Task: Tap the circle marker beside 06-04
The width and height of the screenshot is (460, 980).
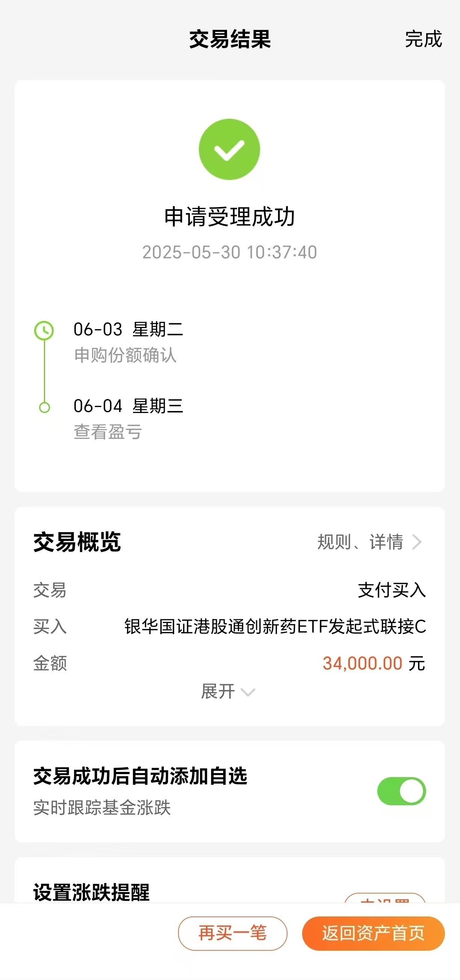Action: click(x=44, y=407)
